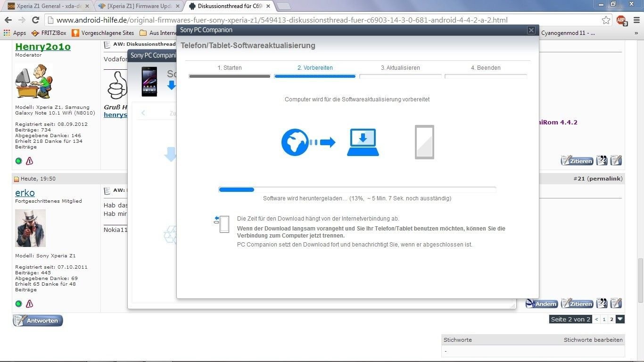Go to previous page arrow in pagination
The height and width of the screenshot is (362, 644).
(596, 319)
